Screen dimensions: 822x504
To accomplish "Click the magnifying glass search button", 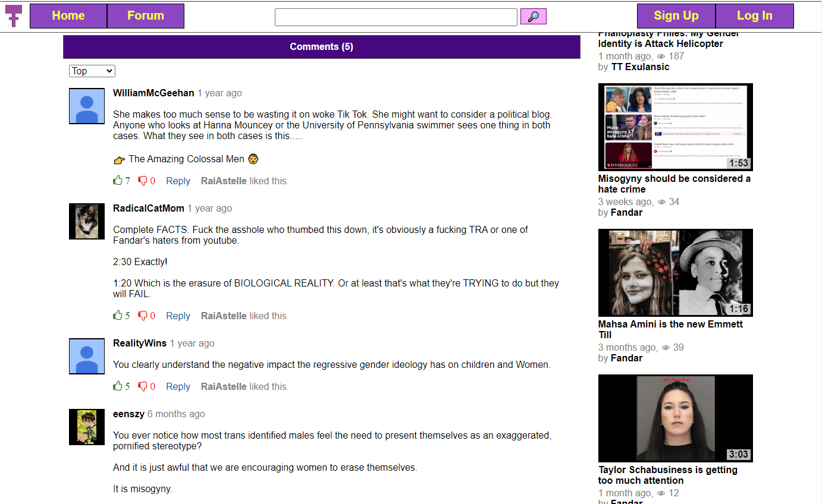I will (x=533, y=17).
